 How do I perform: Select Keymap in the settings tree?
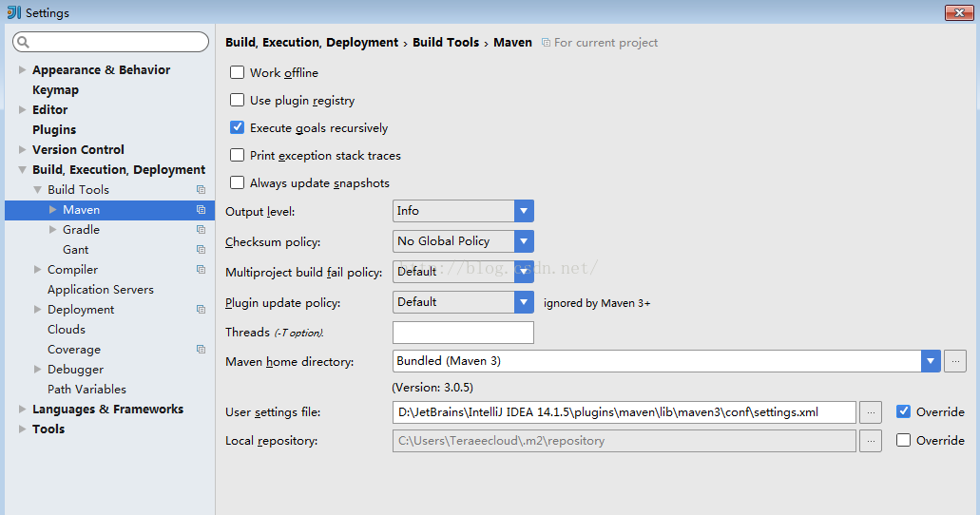[x=56, y=90]
